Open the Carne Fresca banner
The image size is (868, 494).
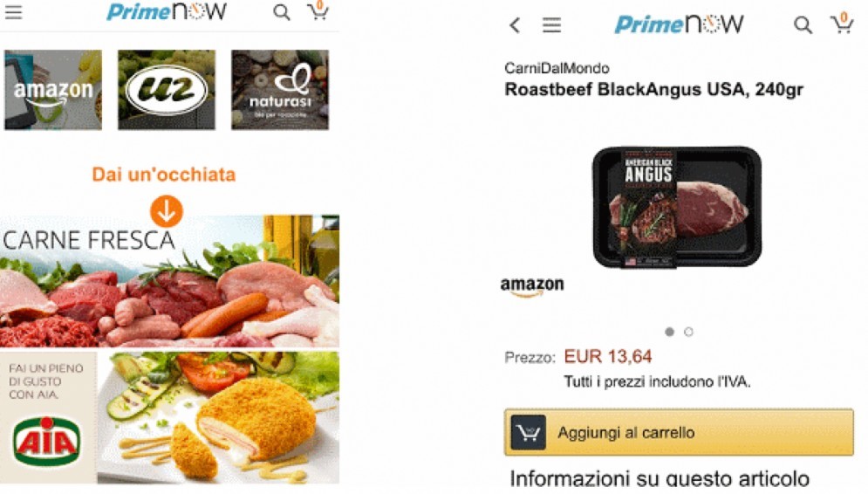[x=169, y=281]
